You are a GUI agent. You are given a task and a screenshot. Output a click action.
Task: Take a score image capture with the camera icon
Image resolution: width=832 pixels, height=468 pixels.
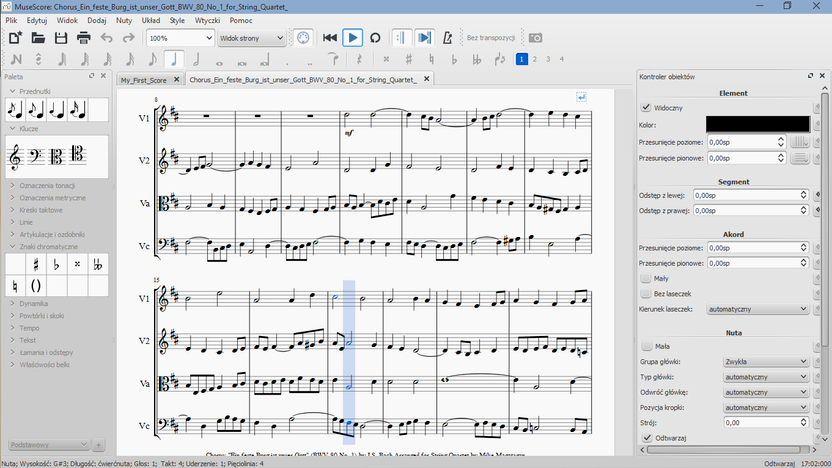[535, 38]
